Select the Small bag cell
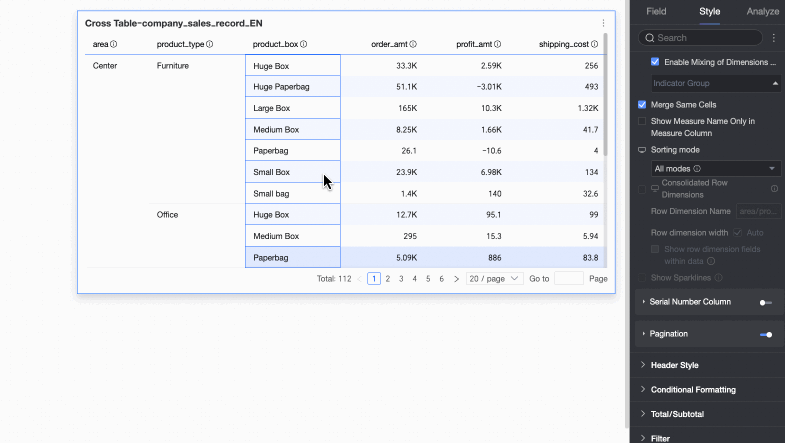The height and width of the screenshot is (443, 785). pos(293,193)
